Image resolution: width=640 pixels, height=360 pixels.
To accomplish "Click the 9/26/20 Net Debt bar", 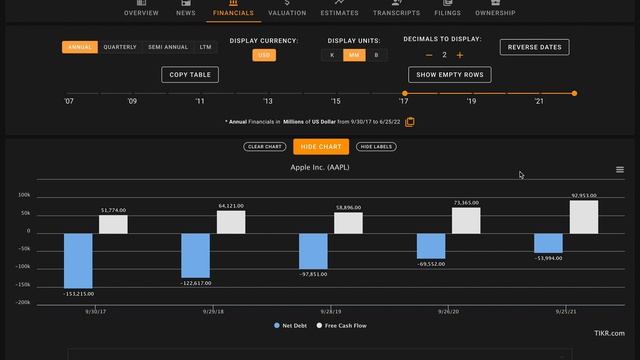I will 431,246.
